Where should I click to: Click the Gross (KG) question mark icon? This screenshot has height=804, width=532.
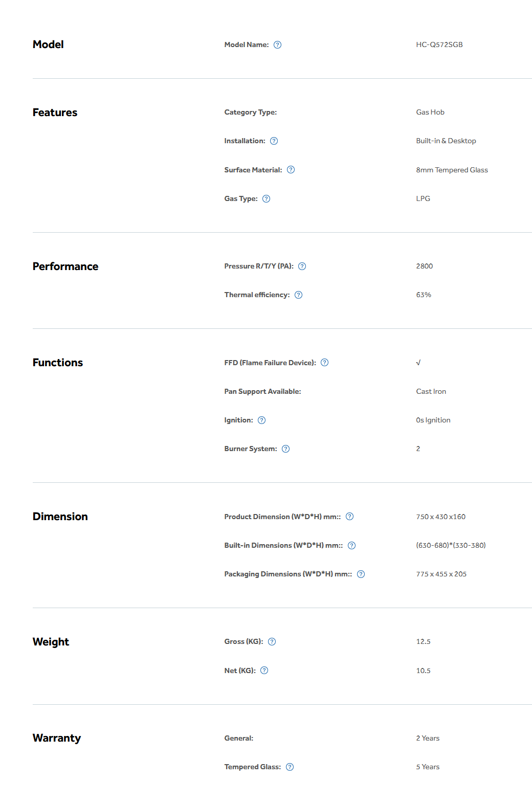point(272,642)
